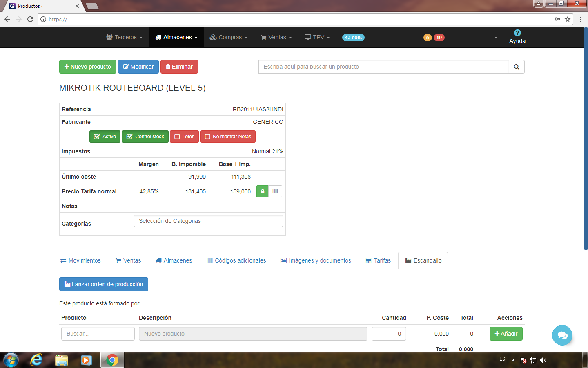This screenshot has height=368, width=588.
Task: Click the orange notification badge showing 5
Action: pos(428,38)
